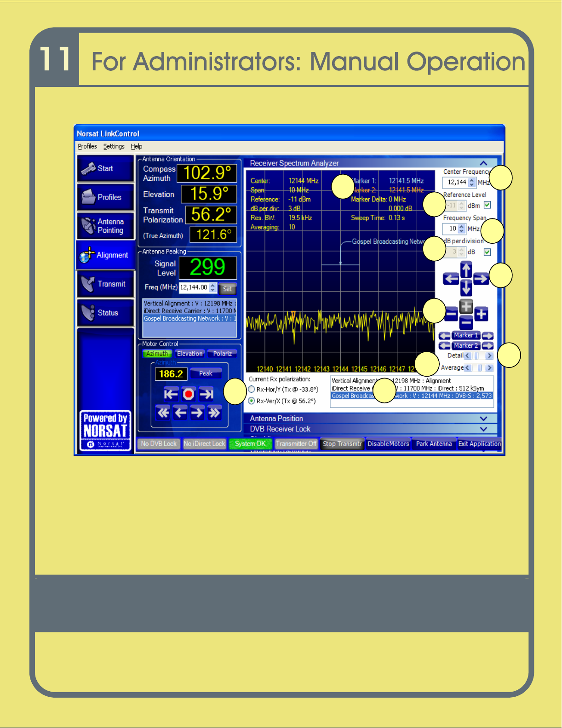This screenshot has height=728, width=562.
Task: Shift spectrum right with right arrow
Action: [481, 279]
